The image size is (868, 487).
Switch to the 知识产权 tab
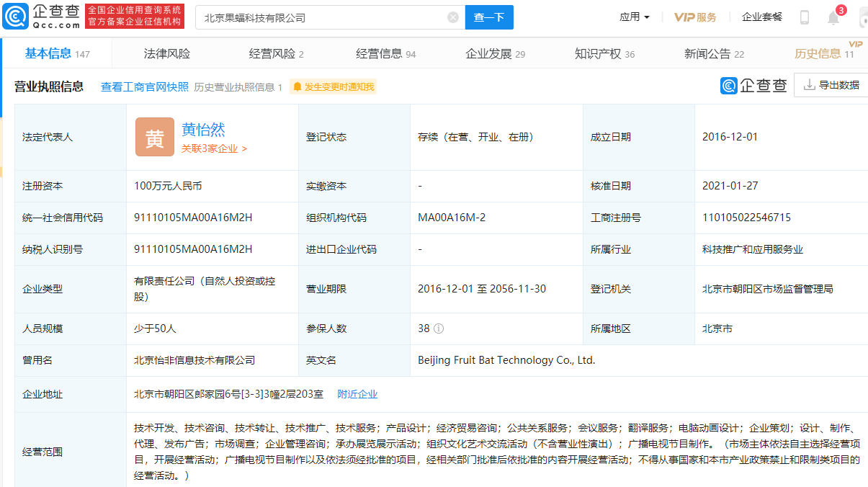click(x=605, y=53)
